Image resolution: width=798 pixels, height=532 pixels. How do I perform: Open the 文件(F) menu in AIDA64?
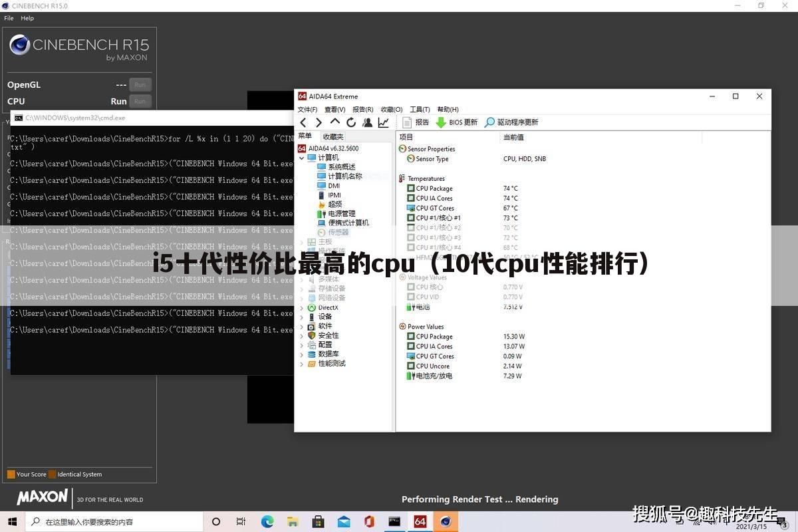pos(306,109)
